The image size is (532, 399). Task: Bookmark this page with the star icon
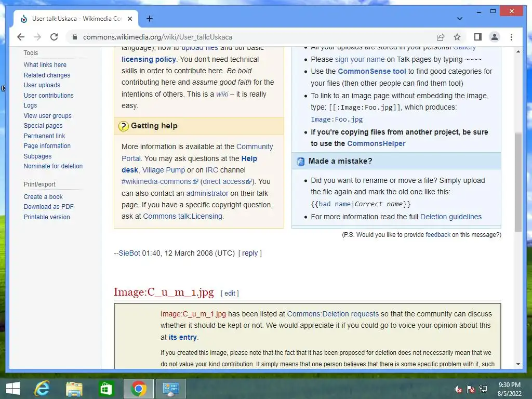pos(457,37)
